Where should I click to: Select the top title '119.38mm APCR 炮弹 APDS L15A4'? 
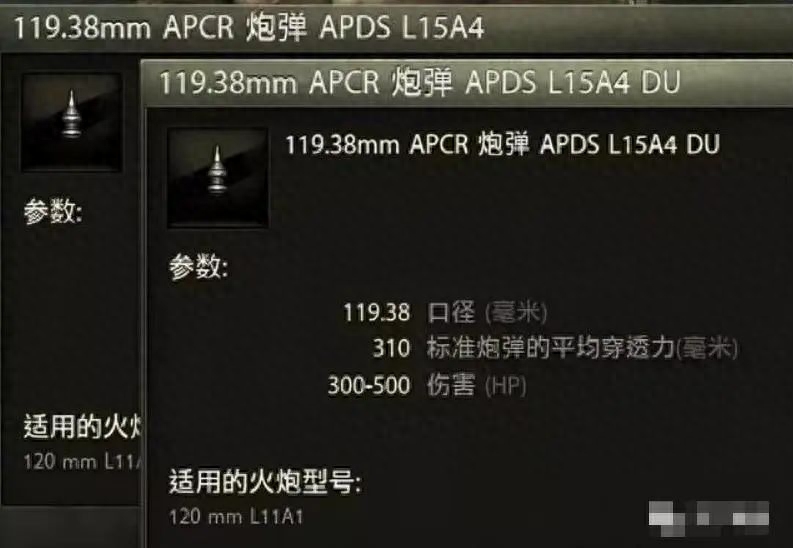coord(249,27)
